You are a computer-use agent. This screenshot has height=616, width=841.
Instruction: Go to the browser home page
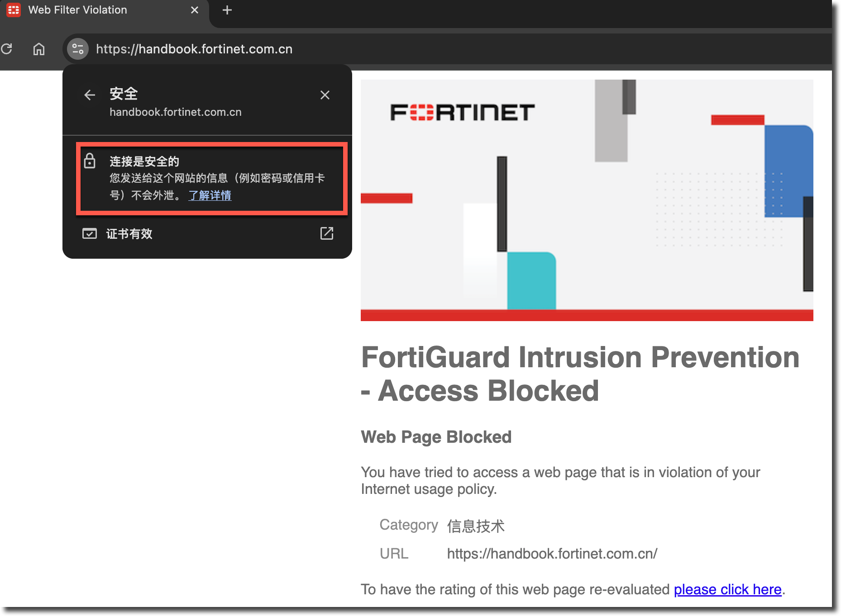click(39, 49)
